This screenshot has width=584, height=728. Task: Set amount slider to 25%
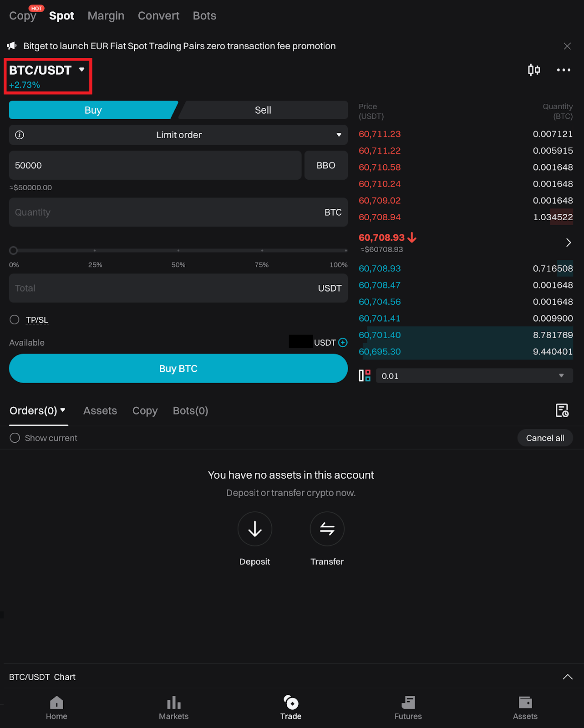click(x=95, y=250)
